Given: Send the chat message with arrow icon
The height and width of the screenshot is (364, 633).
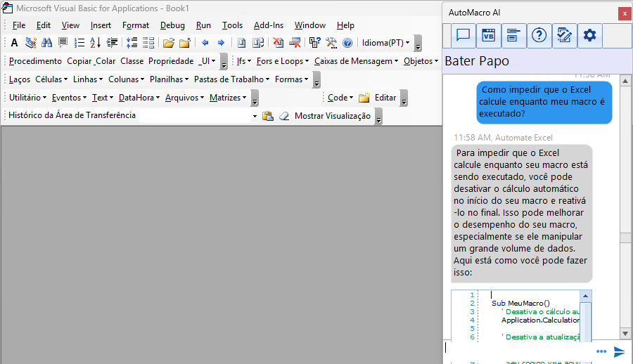Looking at the screenshot, I should click(x=620, y=351).
